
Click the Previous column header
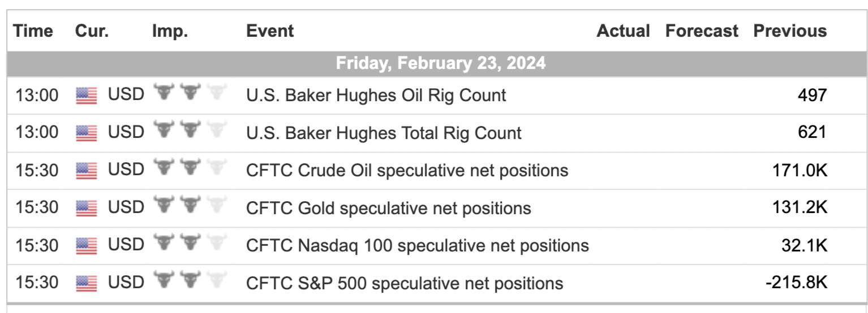790,31
